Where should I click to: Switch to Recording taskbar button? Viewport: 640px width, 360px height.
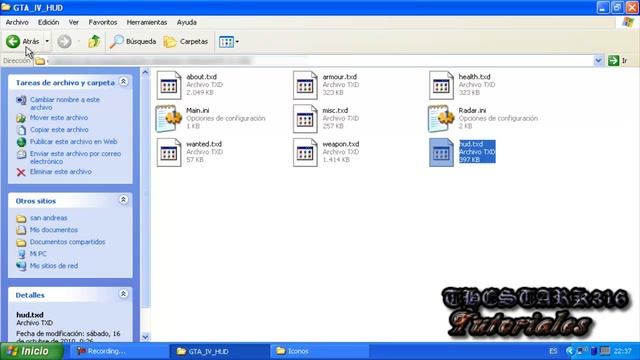click(x=120, y=351)
